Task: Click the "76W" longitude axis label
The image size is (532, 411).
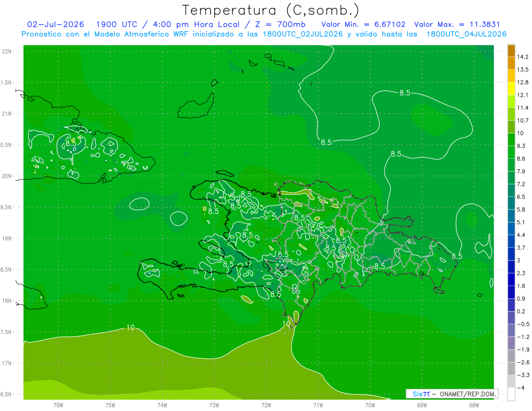Action: coord(58,405)
